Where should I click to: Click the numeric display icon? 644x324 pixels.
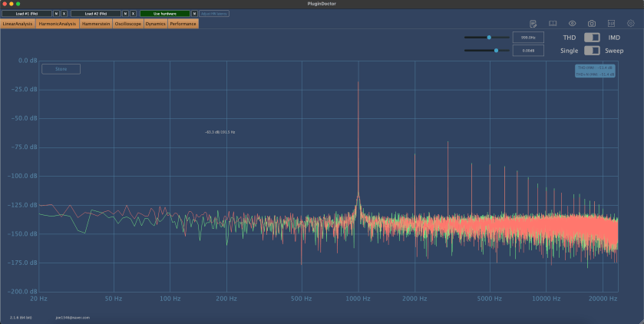[x=611, y=24]
